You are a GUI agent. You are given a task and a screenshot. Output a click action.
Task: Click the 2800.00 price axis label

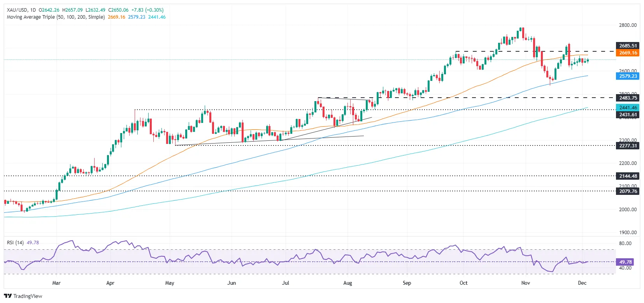tap(628, 25)
